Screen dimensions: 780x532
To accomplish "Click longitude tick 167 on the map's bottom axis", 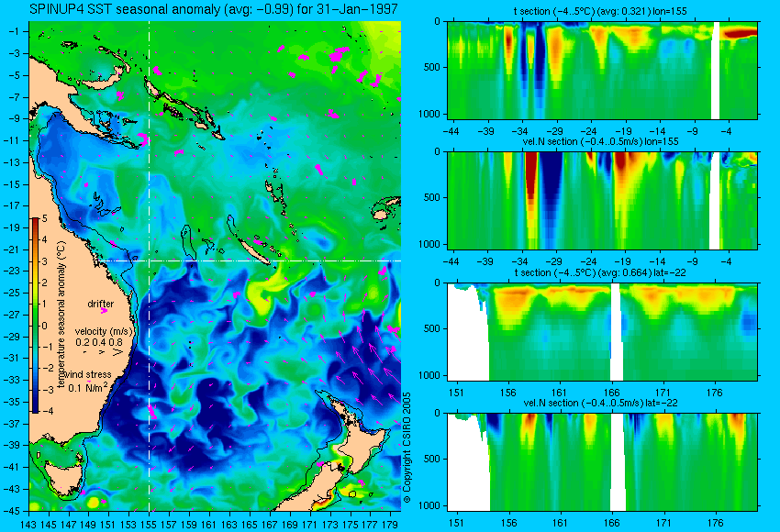I will pyautogui.click(x=269, y=524).
